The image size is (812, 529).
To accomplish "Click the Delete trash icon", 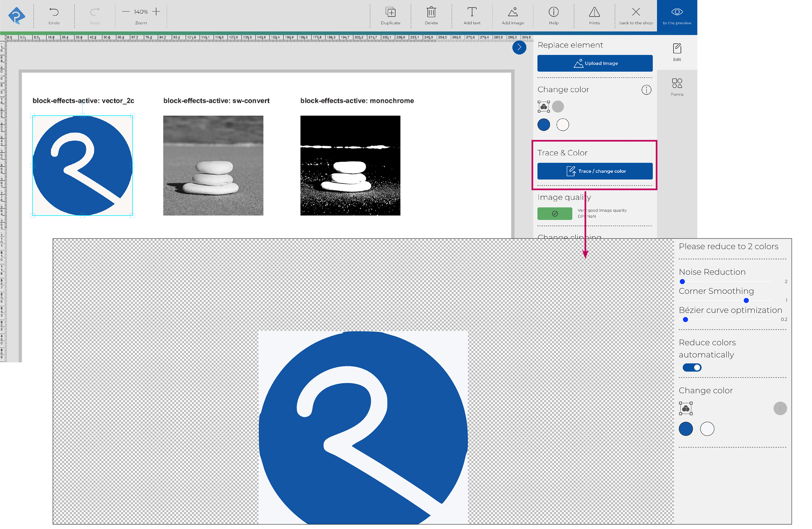I will (x=431, y=12).
